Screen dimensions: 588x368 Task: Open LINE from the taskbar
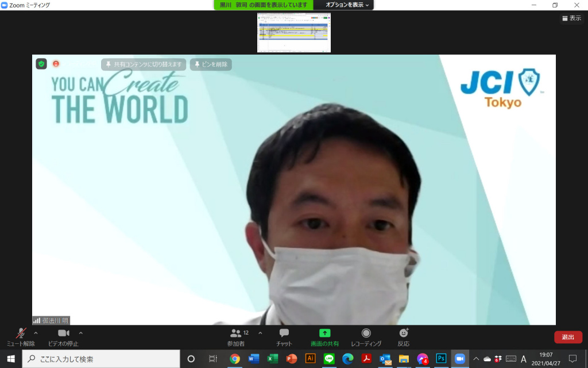click(x=329, y=359)
